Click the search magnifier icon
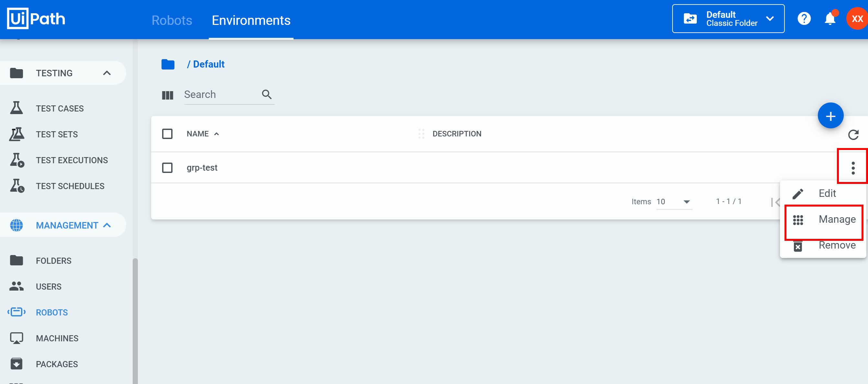This screenshot has height=384, width=868. 267,94
